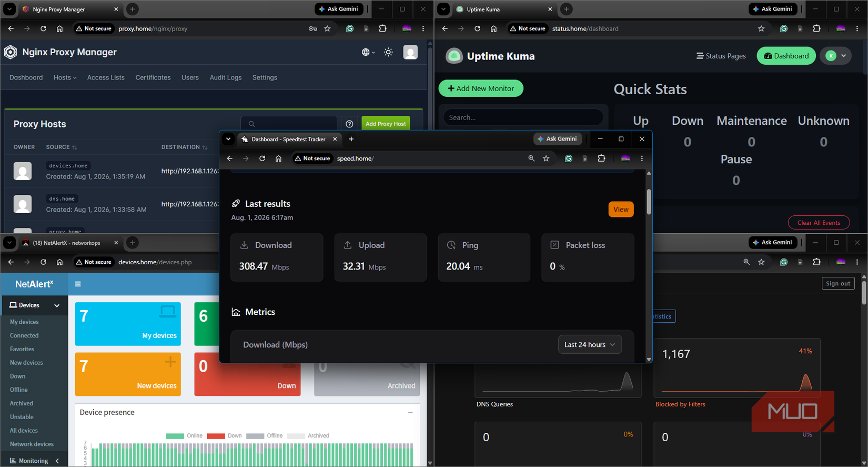
Task: Open the Last 24 hours range dropdown
Action: 590,345
